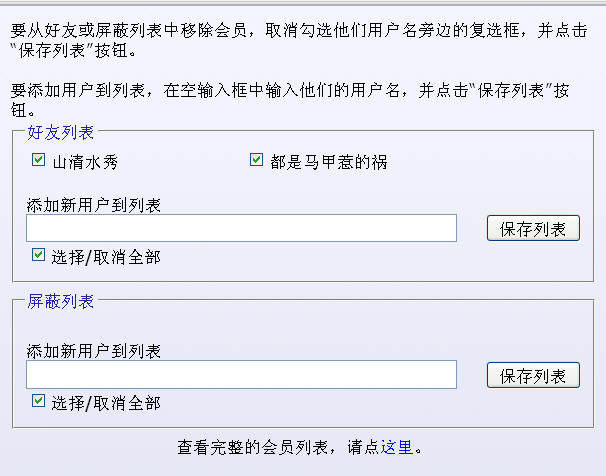Toggle 选择/取消全部 checkbox in 屏蔽列表
Image resolution: width=606 pixels, height=476 pixels.
[x=39, y=402]
